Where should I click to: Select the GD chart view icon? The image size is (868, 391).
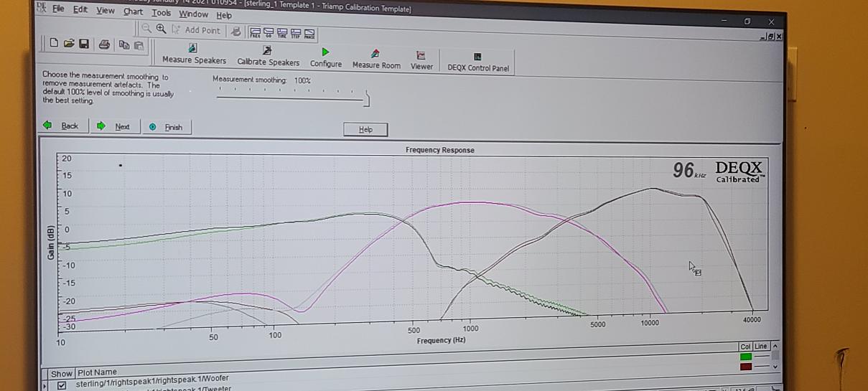pyautogui.click(x=268, y=33)
